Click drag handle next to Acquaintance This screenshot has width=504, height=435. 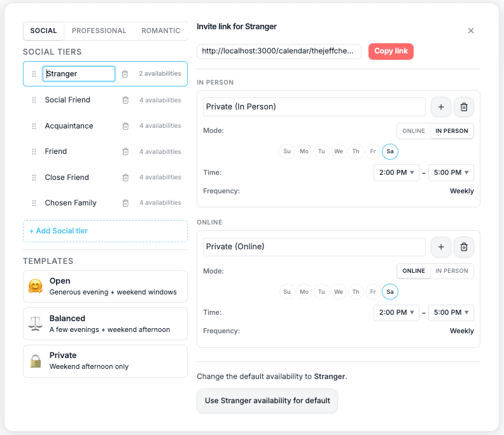[34, 126]
